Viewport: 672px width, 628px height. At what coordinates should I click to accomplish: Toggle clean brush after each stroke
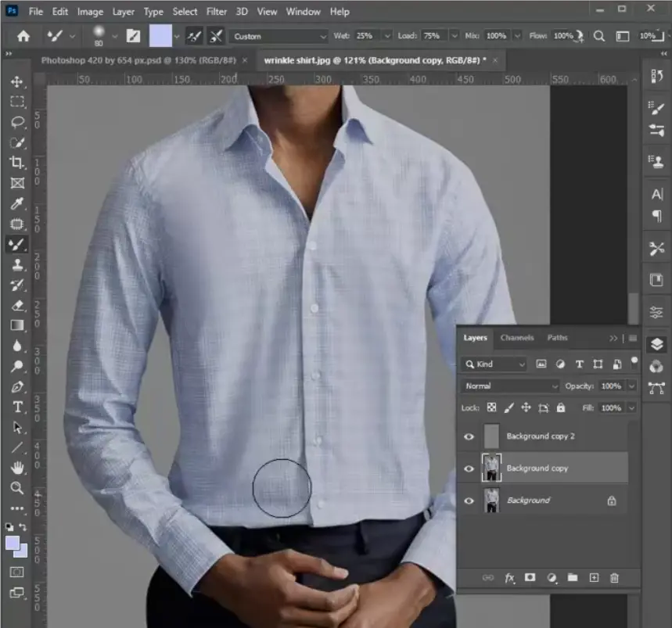click(x=216, y=37)
